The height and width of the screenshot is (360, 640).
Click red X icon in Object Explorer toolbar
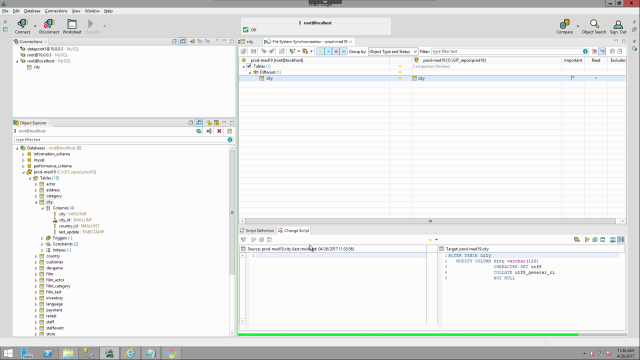[219, 131]
